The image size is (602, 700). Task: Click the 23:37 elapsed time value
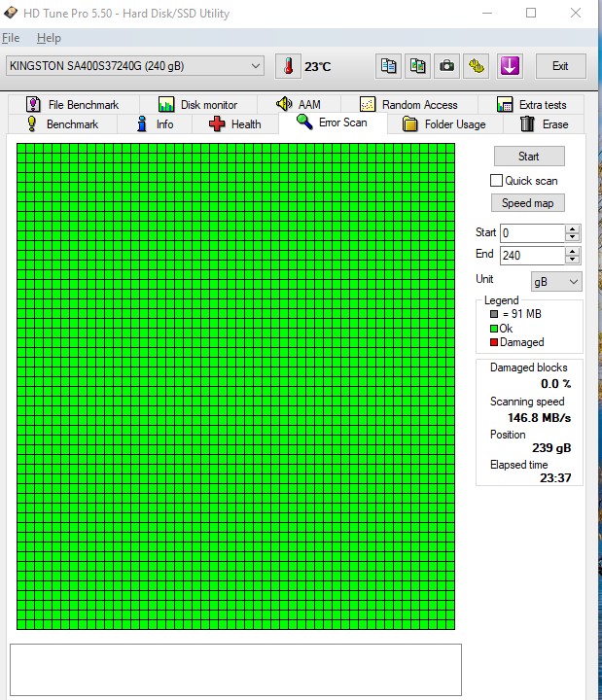(x=555, y=478)
